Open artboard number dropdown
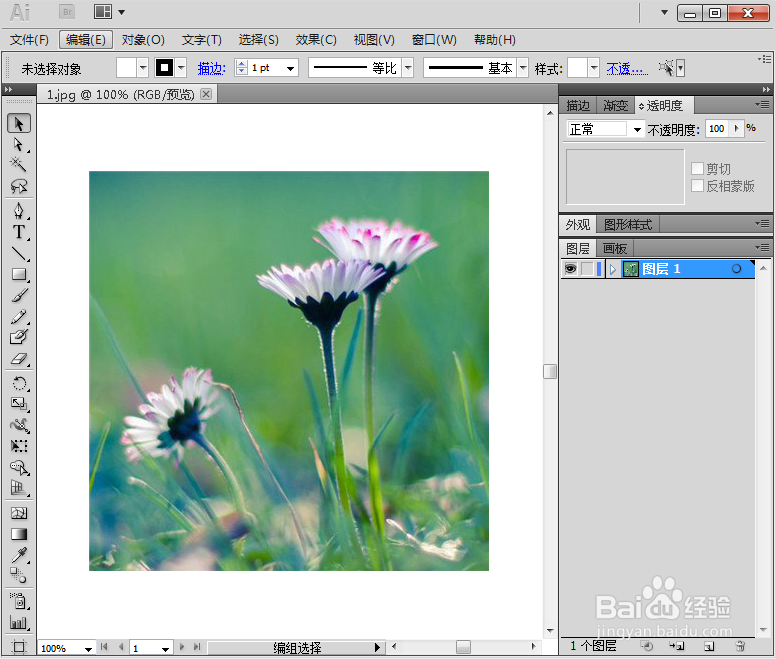 tap(165, 649)
